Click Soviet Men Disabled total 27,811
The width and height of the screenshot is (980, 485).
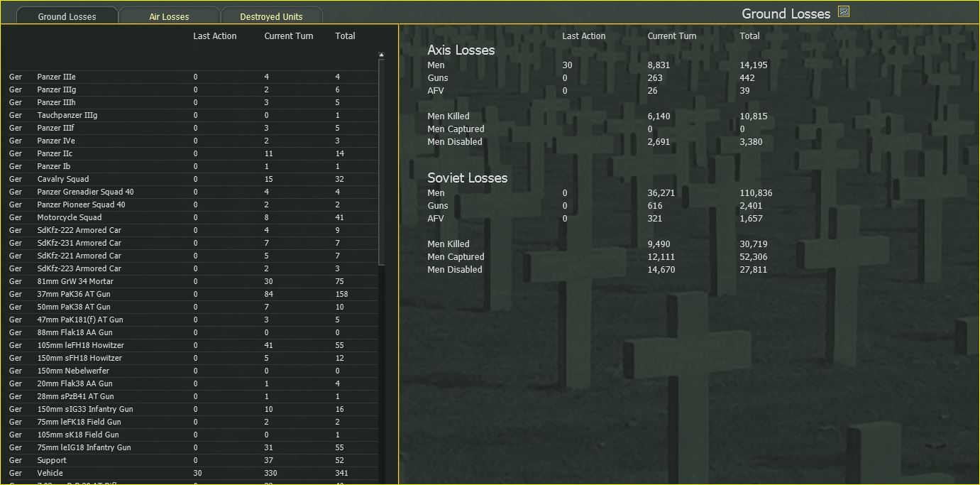(753, 269)
